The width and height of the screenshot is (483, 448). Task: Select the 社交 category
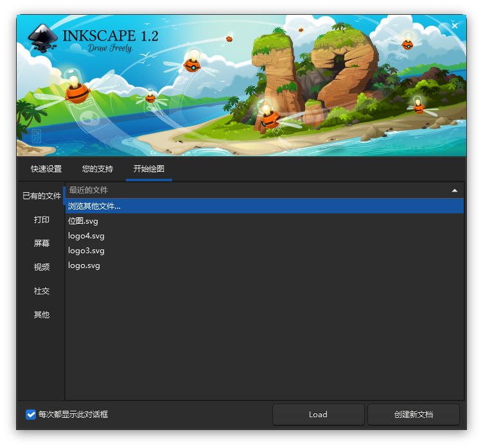click(x=42, y=291)
